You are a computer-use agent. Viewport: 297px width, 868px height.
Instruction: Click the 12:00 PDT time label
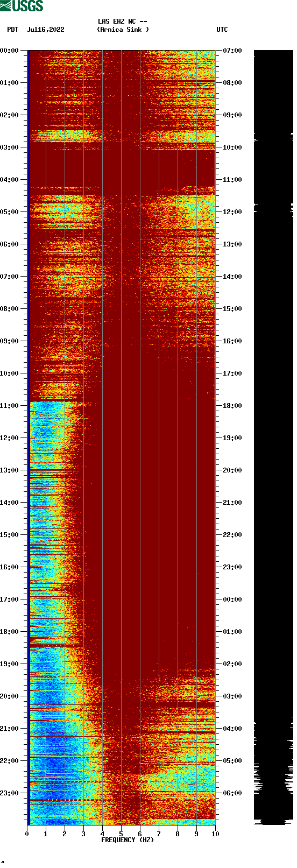(x=10, y=437)
